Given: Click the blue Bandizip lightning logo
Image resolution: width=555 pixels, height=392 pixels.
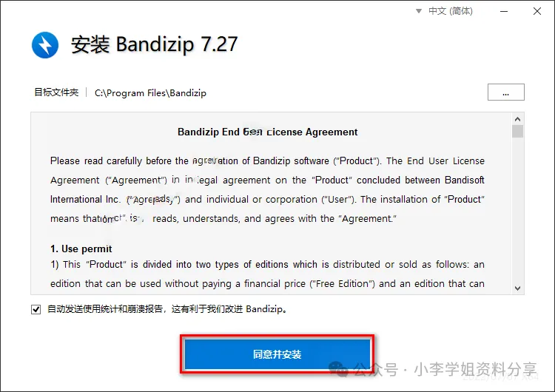Looking at the screenshot, I should (45, 45).
